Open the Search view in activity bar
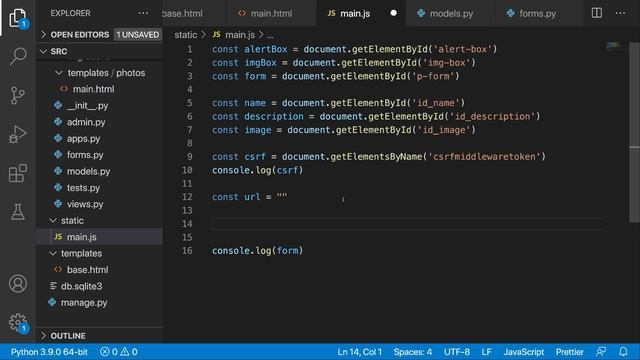This screenshot has height=360, width=640. point(18,56)
